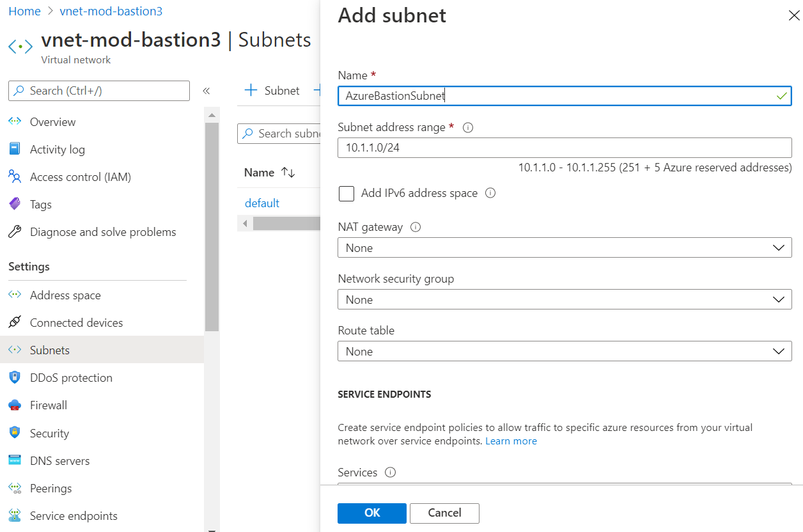Click the sidebar vertical scrollbar thumb

[212, 227]
